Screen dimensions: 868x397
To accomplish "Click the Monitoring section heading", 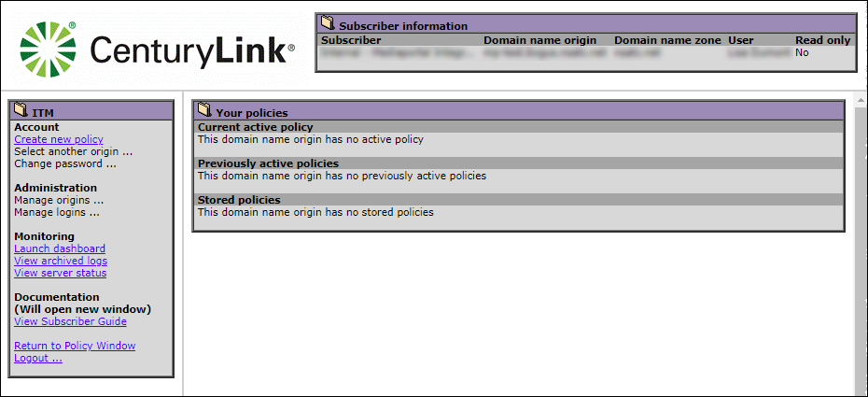I will tap(44, 236).
